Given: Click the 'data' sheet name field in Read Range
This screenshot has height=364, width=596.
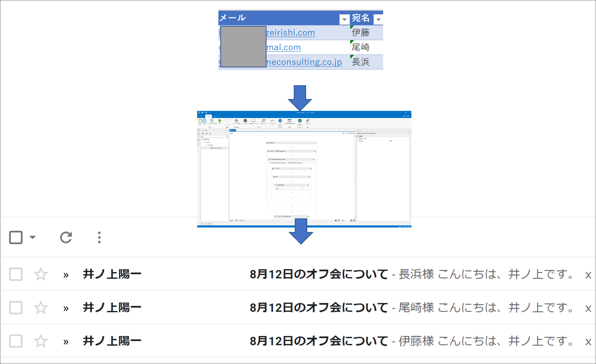Looking at the screenshot, I should point(288,188).
